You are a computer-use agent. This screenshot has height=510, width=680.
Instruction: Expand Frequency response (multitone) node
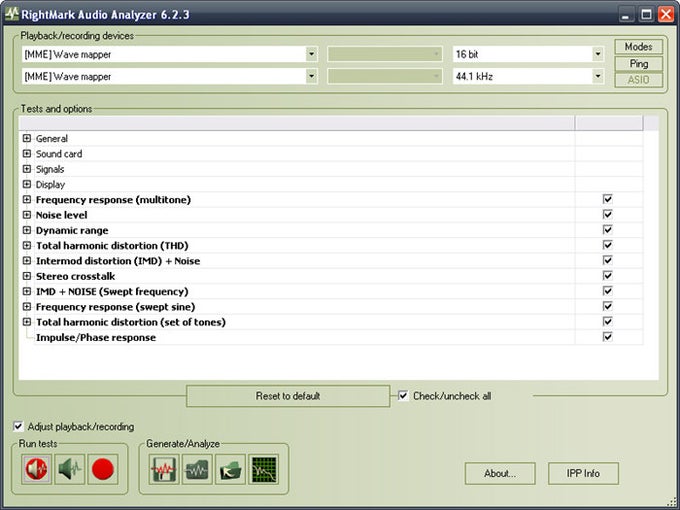point(27,199)
